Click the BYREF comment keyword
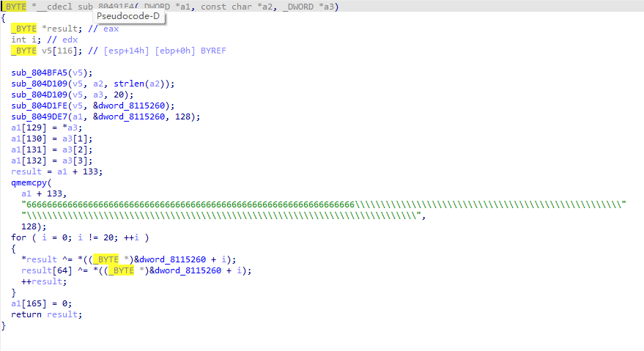Viewport: 644px width, 351px height. pos(213,51)
